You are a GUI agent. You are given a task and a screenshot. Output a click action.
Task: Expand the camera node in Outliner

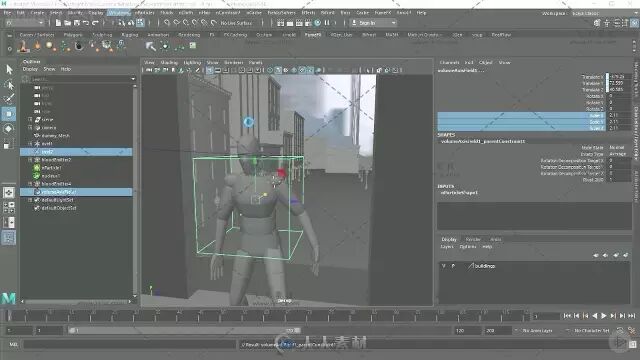pyautogui.click(x=30, y=128)
